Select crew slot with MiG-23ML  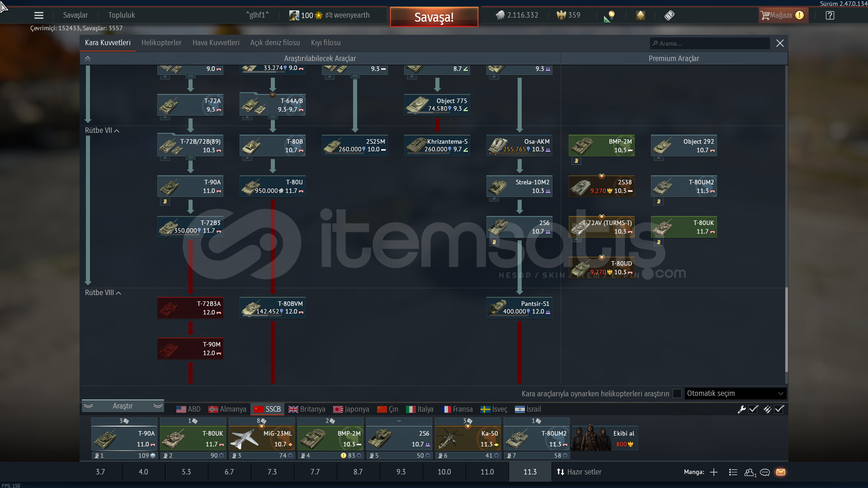(262, 438)
